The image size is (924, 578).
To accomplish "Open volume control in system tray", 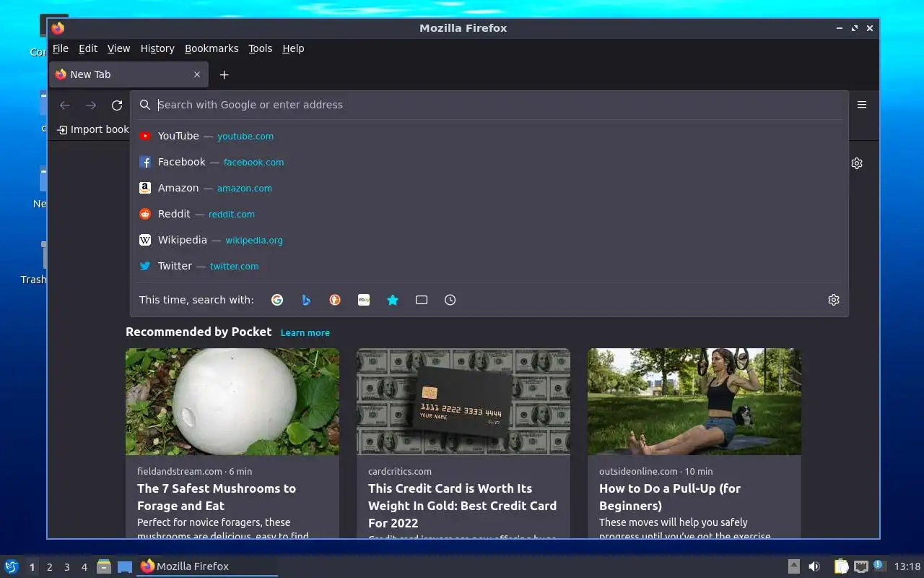I will (814, 566).
